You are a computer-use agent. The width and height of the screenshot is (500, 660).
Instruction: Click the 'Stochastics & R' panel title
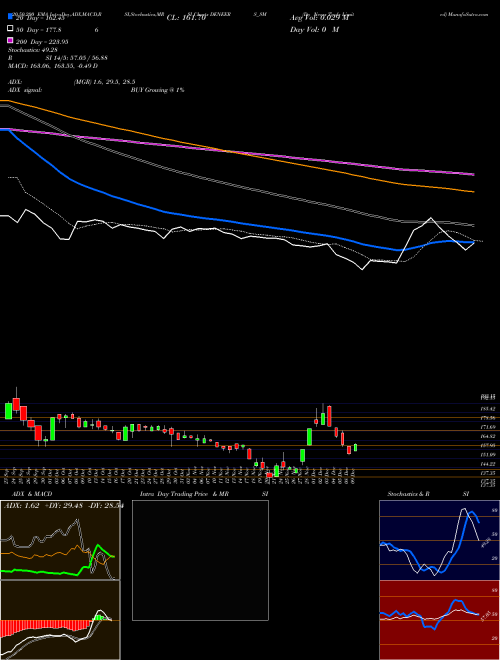click(x=408, y=494)
